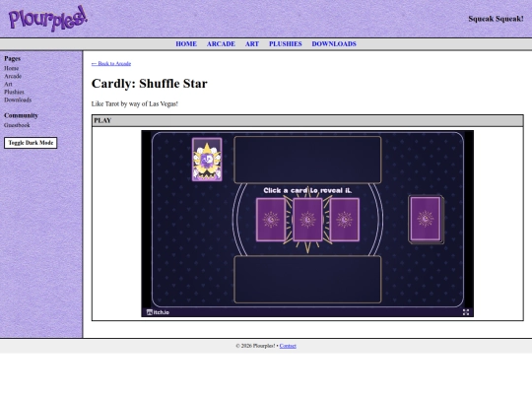Open the Contact footer link
532x399 pixels.
[x=288, y=346]
